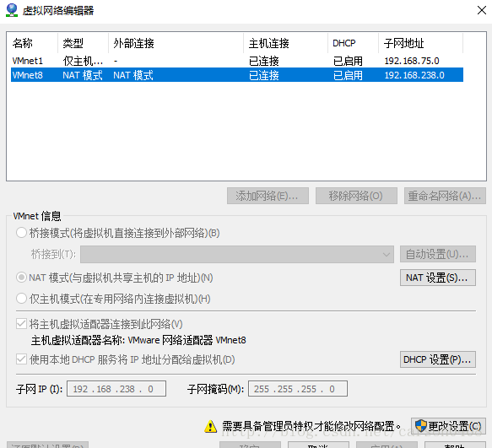Select the VMnet1 row in network list
492x448 pixels.
[x=237, y=61]
